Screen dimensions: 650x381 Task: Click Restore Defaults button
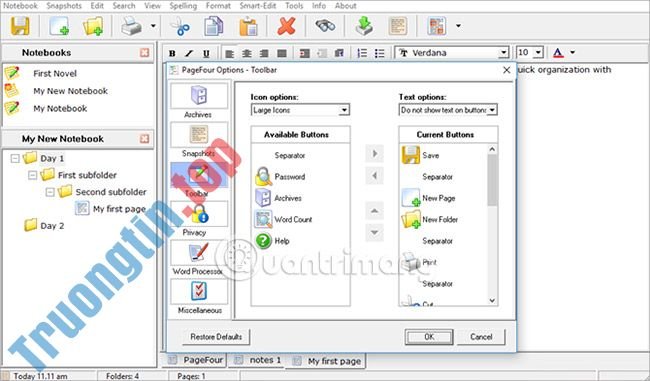pyautogui.click(x=216, y=337)
